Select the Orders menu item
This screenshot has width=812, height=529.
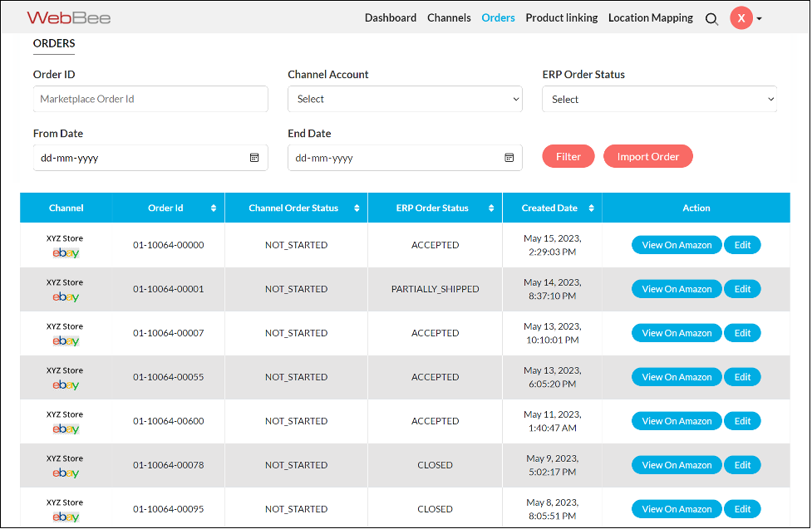498,17
